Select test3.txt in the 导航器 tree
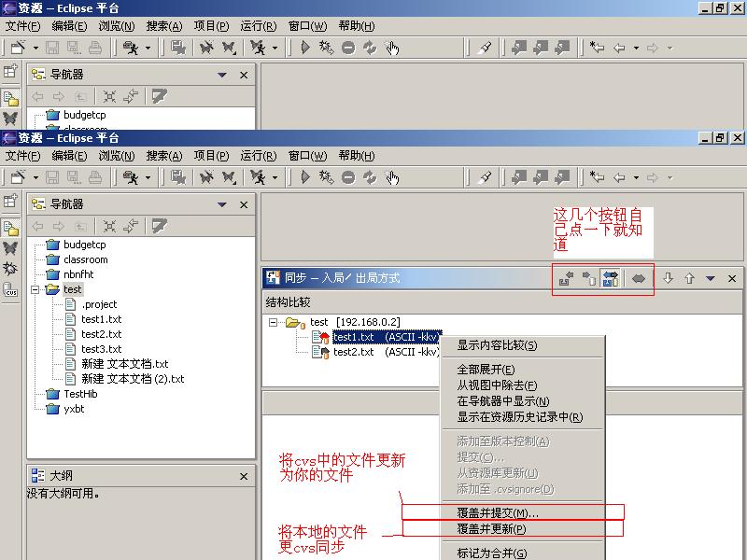The image size is (747, 560). (101, 349)
